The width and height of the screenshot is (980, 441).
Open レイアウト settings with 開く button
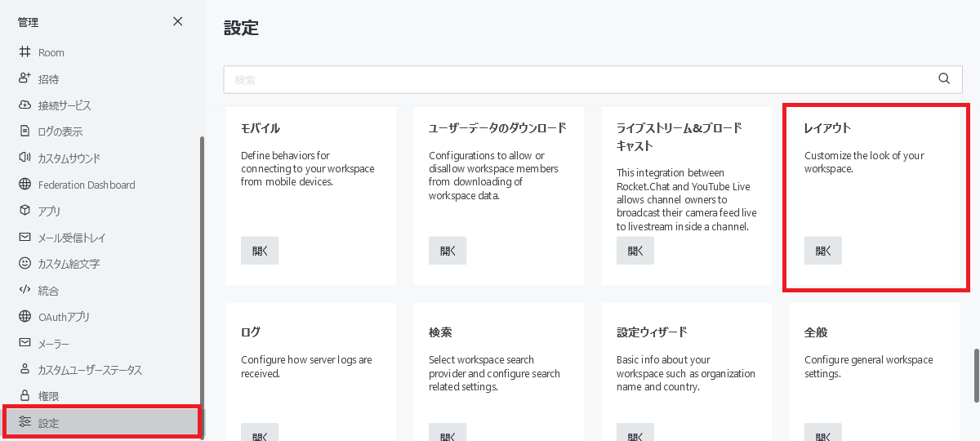pos(823,251)
